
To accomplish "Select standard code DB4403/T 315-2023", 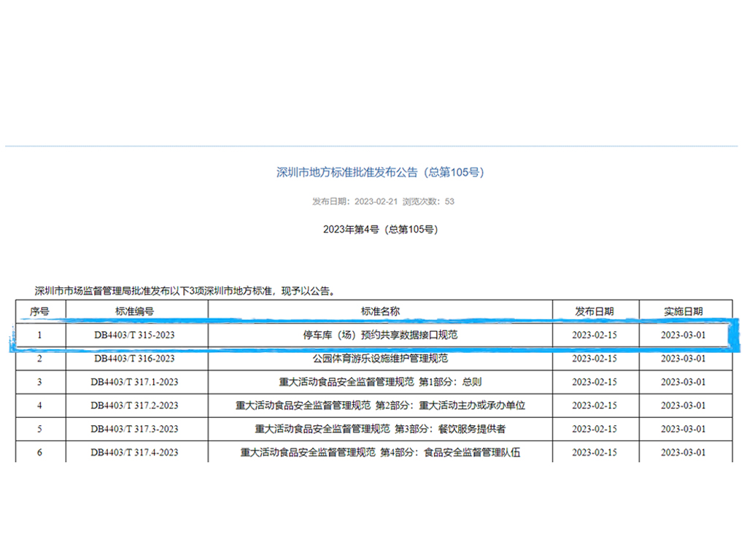I will (135, 335).
